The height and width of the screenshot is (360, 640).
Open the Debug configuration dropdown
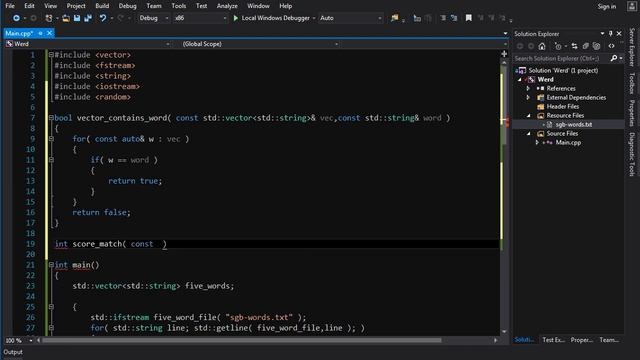(154, 18)
